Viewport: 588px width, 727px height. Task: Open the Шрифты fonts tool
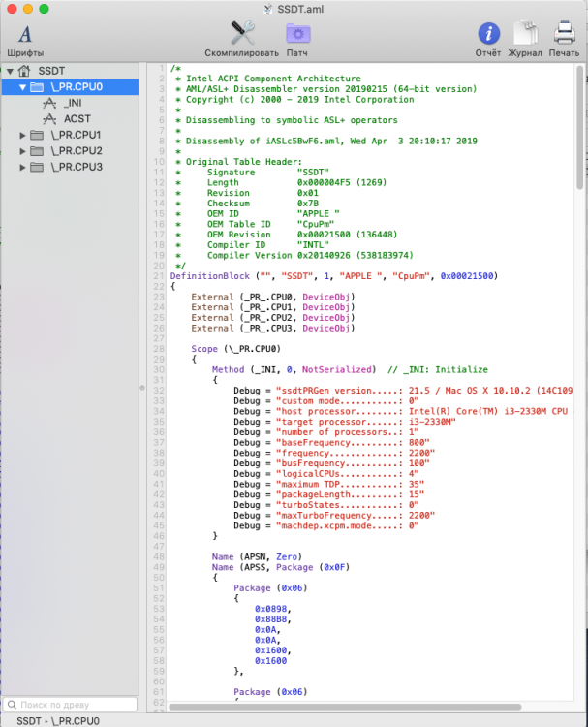[25, 34]
